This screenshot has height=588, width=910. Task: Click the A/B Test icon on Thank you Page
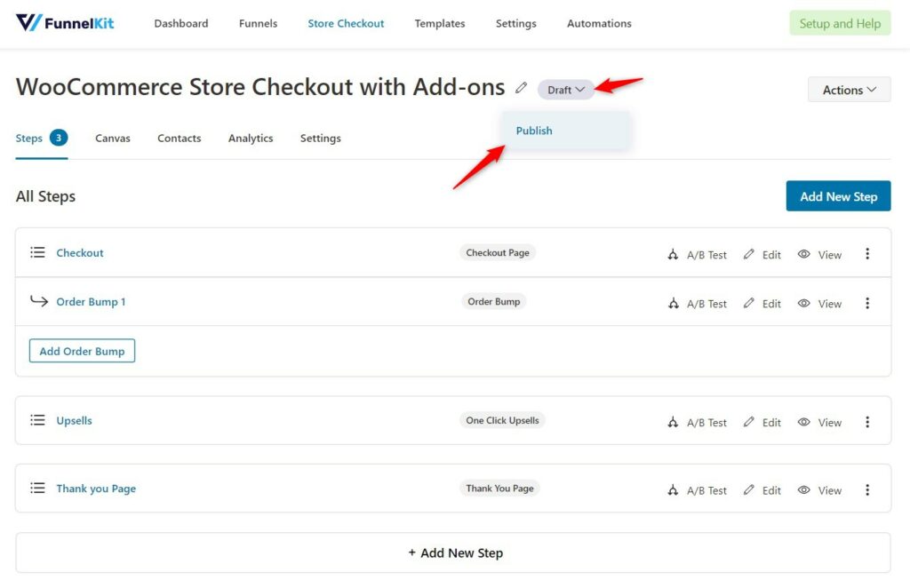tap(673, 490)
